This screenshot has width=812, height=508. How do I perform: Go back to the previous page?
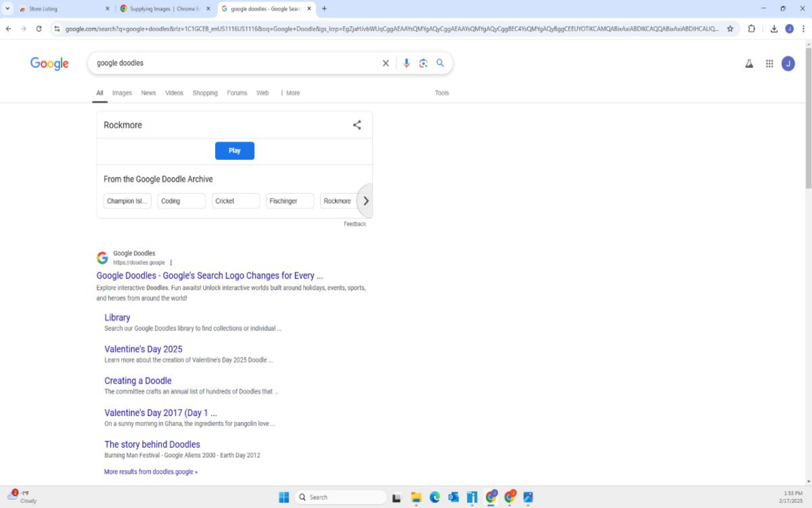(x=8, y=29)
